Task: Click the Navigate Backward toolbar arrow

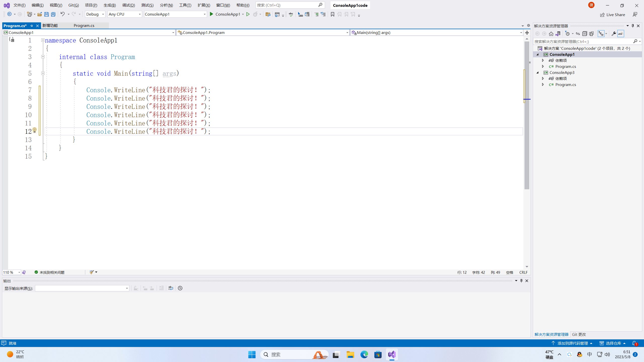Action: (x=9, y=14)
